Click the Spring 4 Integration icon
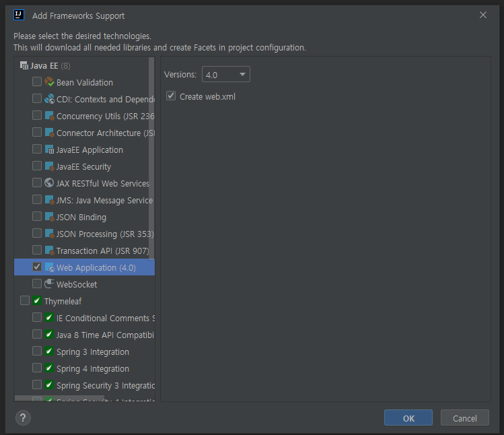Screen dimensions: 504x435 click(x=49, y=368)
